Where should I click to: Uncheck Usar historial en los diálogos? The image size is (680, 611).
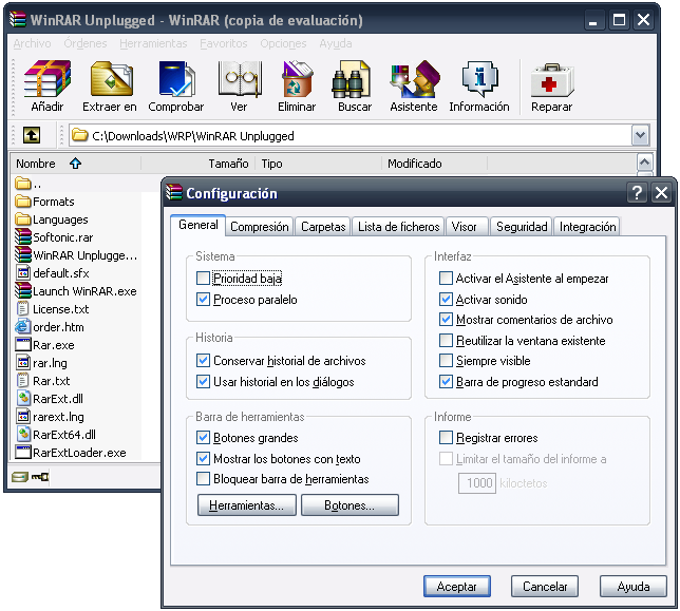(203, 382)
